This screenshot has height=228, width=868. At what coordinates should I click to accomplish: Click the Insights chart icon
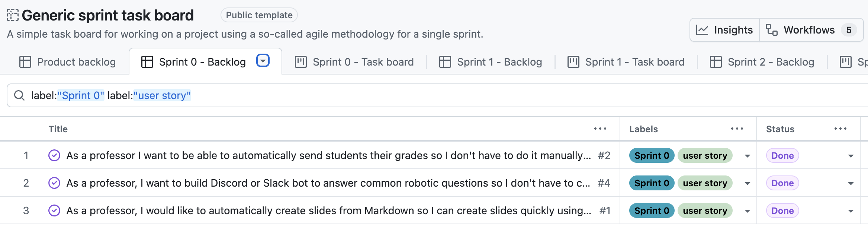703,30
